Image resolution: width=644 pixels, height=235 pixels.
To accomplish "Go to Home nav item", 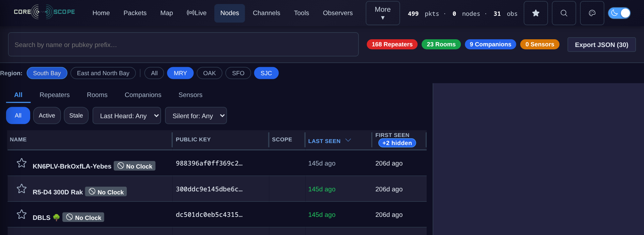I will pos(101,13).
